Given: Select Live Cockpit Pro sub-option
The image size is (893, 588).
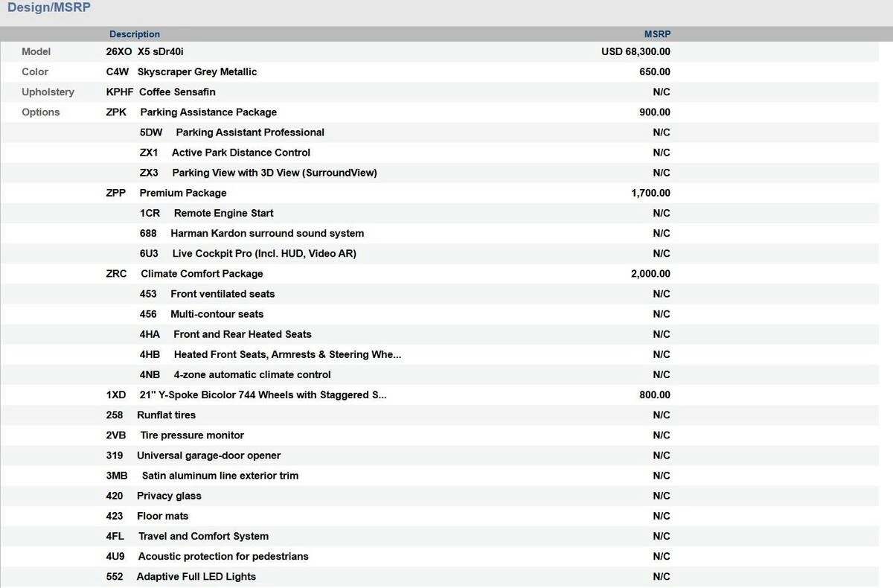Looking at the screenshot, I should coord(263,254).
